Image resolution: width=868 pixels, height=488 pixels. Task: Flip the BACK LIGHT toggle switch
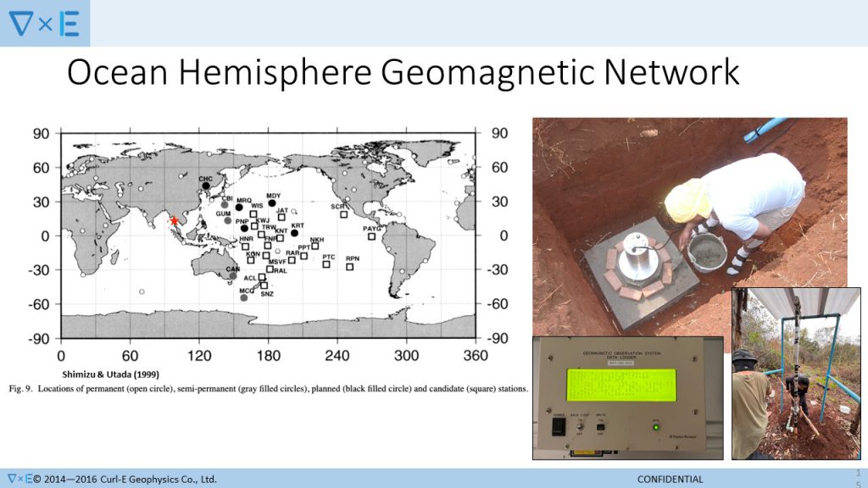tap(580, 426)
